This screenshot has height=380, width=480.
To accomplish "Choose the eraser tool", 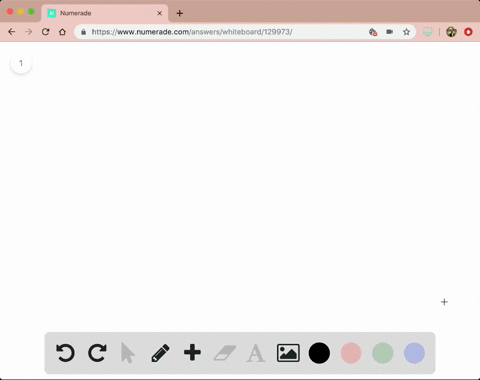I will [x=224, y=353].
